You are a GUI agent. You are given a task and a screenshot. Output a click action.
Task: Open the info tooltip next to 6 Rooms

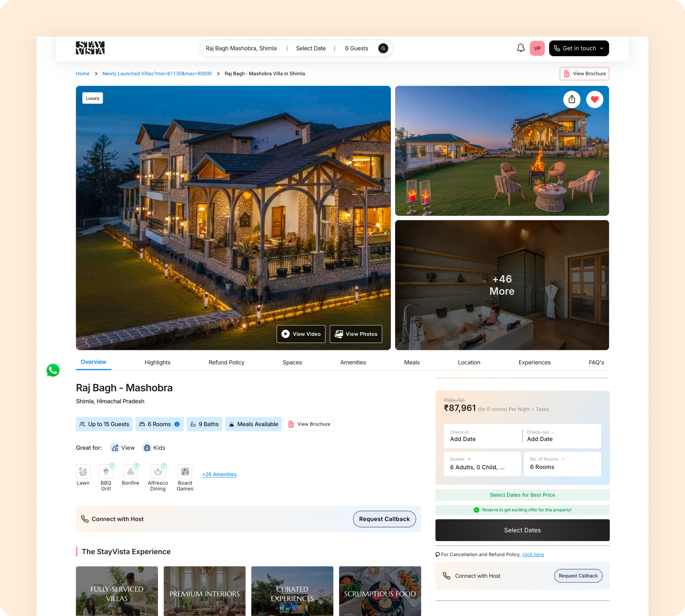pos(177,424)
